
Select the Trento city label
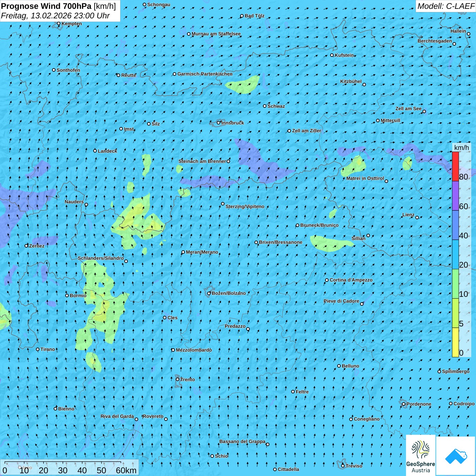[x=188, y=379]
